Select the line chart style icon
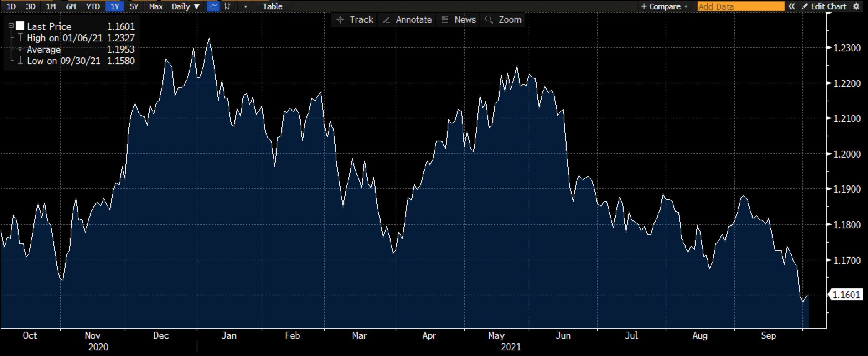The image size is (868, 356). [x=213, y=6]
